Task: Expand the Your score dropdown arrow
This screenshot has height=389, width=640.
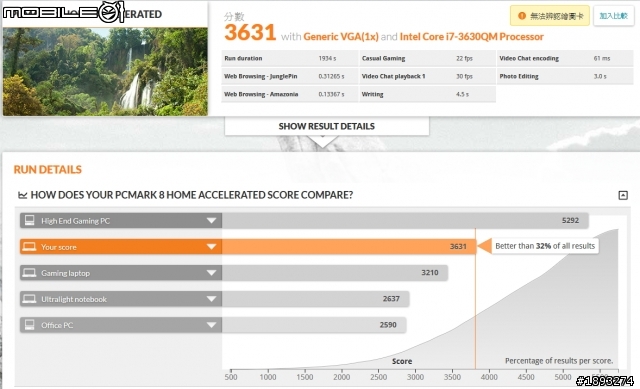Action: click(x=211, y=247)
